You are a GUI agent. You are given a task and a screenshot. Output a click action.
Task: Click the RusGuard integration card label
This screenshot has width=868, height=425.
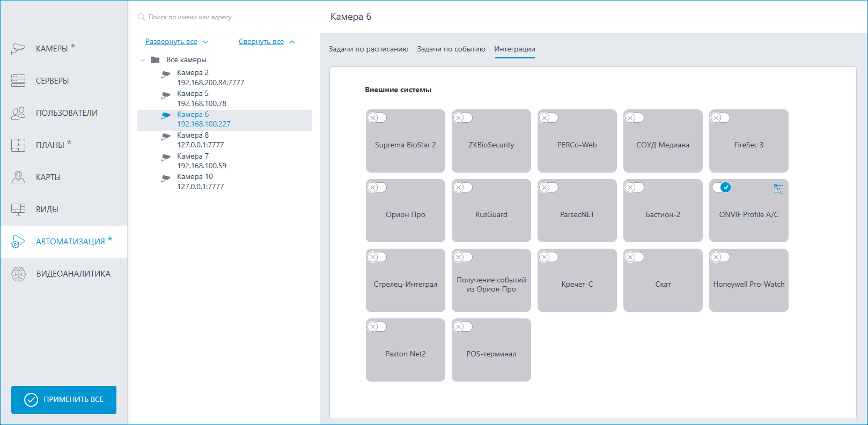pyautogui.click(x=491, y=214)
